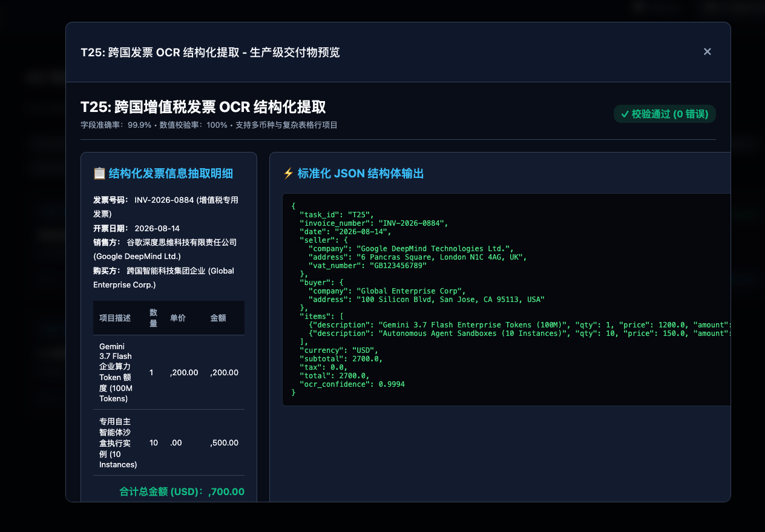Click quantity 10 in the sandbox instances row

click(154, 442)
